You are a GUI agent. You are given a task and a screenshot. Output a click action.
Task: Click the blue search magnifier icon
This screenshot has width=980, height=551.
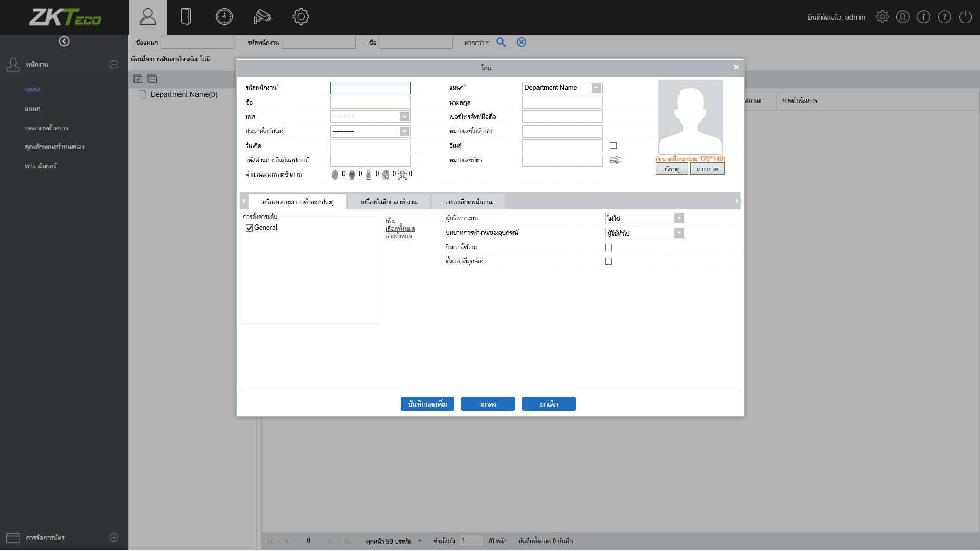[x=501, y=42]
